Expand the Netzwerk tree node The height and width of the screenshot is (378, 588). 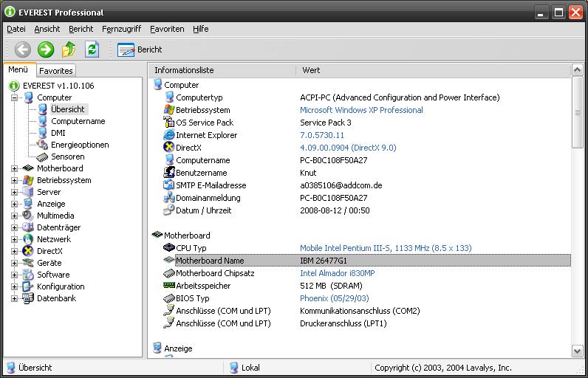coord(14,239)
